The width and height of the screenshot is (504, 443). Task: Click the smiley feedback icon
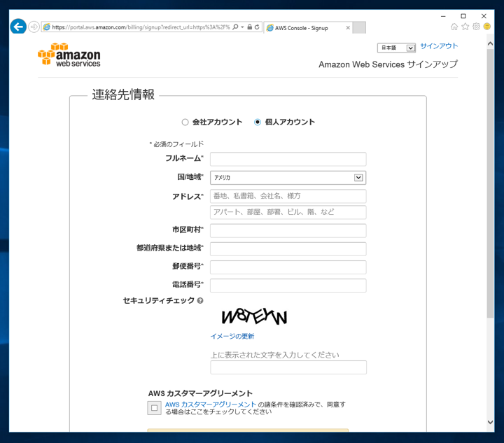487,27
